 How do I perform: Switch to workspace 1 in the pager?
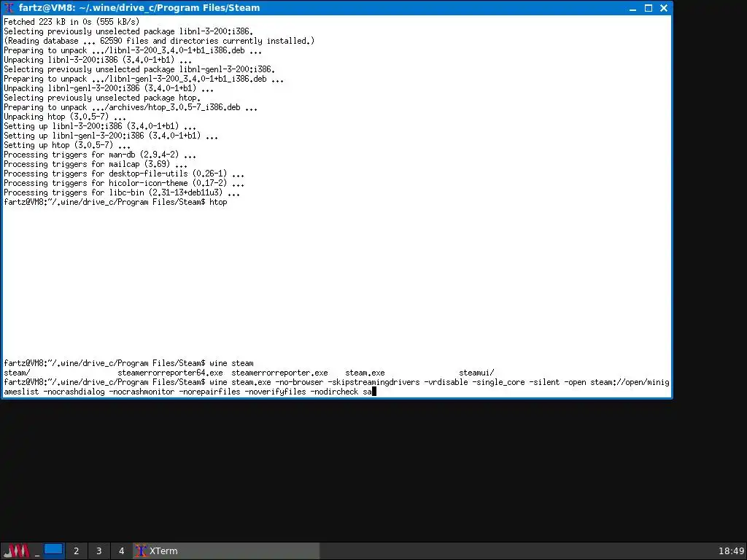pyautogui.click(x=53, y=551)
